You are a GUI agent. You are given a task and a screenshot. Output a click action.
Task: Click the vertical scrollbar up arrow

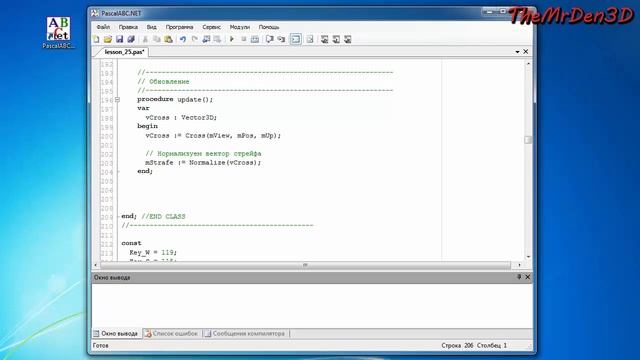click(x=528, y=64)
